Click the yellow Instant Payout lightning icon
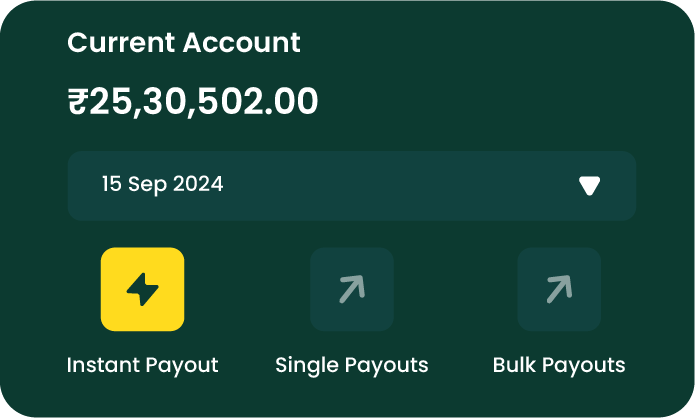This screenshot has height=418, width=695. click(x=142, y=289)
